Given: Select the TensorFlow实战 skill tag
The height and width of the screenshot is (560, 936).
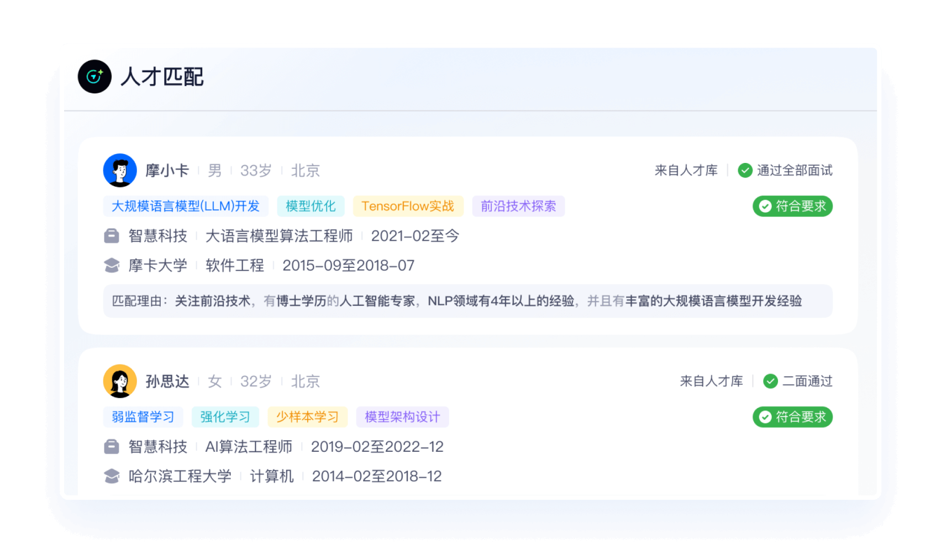Looking at the screenshot, I should coord(408,207).
